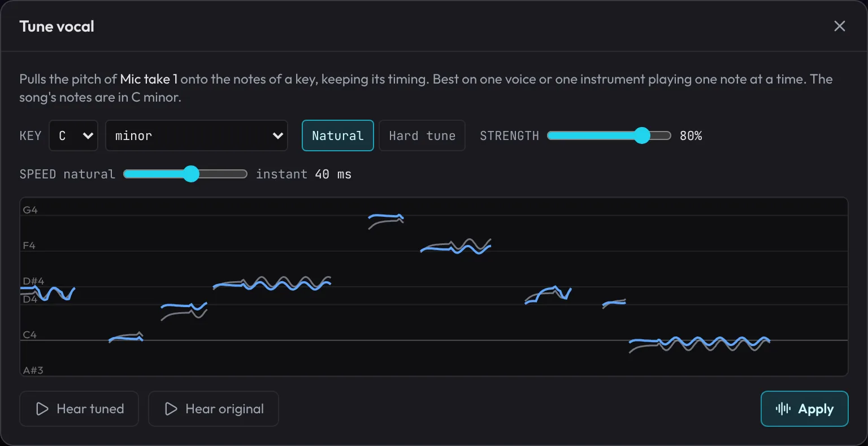
Task: Switch to Hard tune mode
Action: pyautogui.click(x=422, y=135)
